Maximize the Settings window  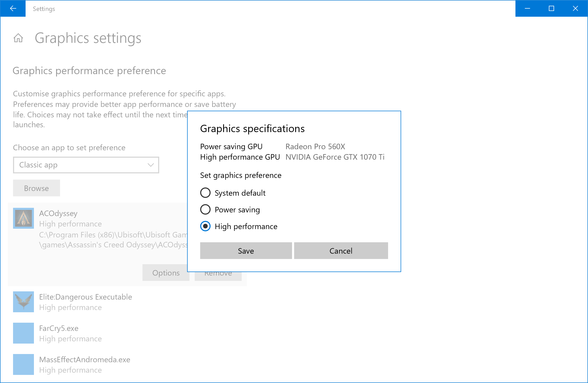coord(551,8)
